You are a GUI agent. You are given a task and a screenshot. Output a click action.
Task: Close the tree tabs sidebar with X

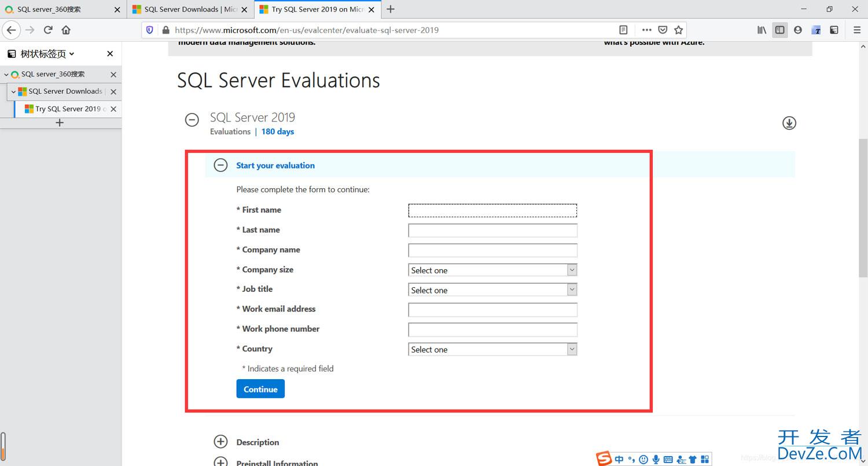[x=110, y=54]
